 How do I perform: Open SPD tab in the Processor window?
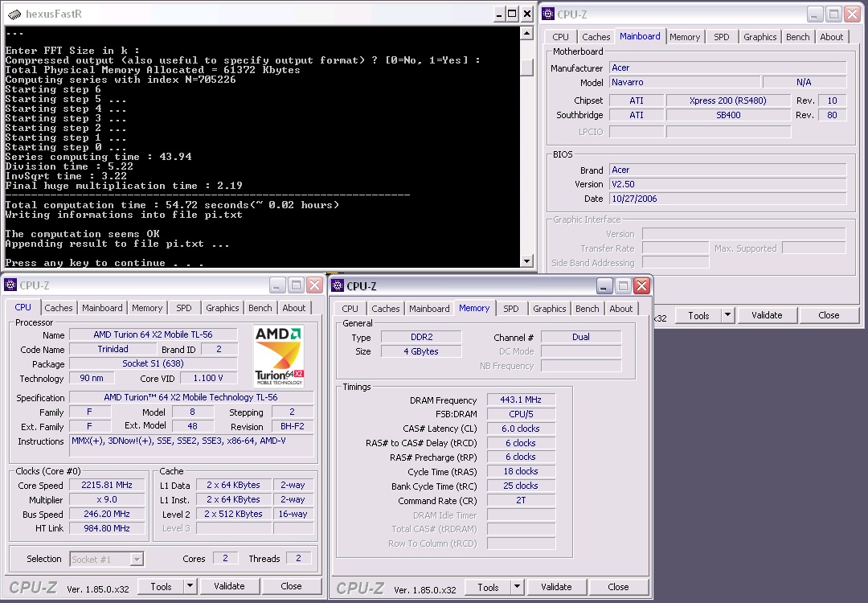(184, 308)
